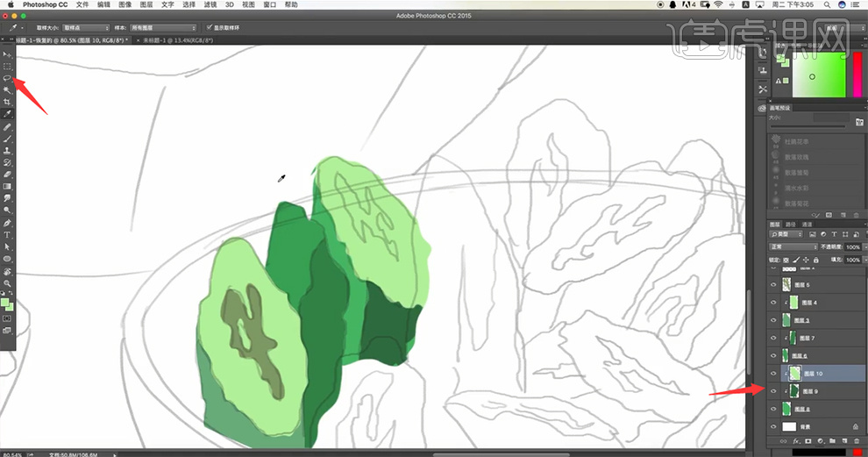
Task: Select the Gradient tool
Action: point(7,186)
